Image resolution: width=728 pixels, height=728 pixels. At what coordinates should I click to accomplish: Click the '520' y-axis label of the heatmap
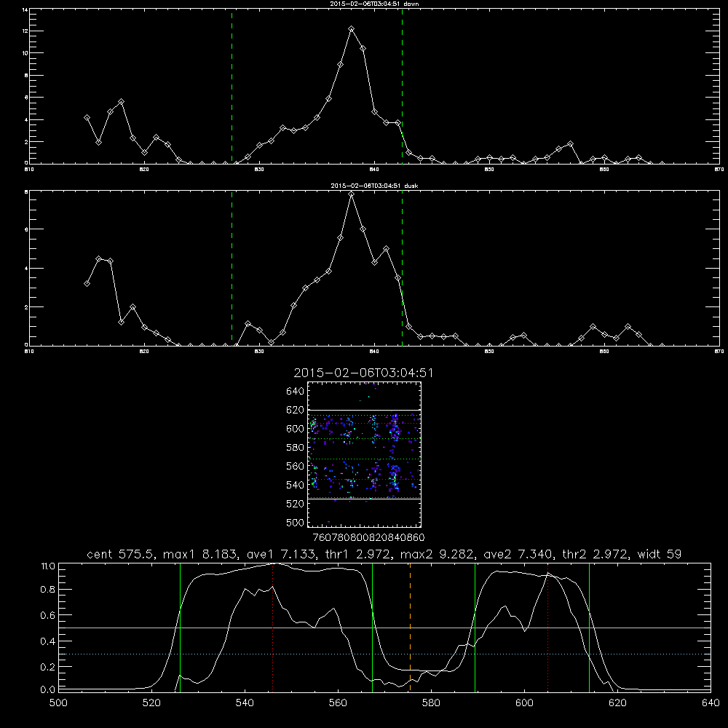295,504
